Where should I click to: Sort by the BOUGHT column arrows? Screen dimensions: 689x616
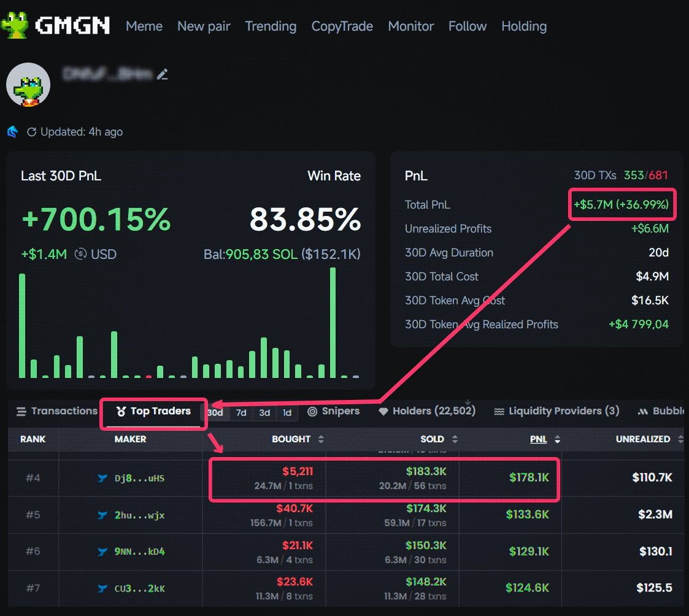coord(321,439)
